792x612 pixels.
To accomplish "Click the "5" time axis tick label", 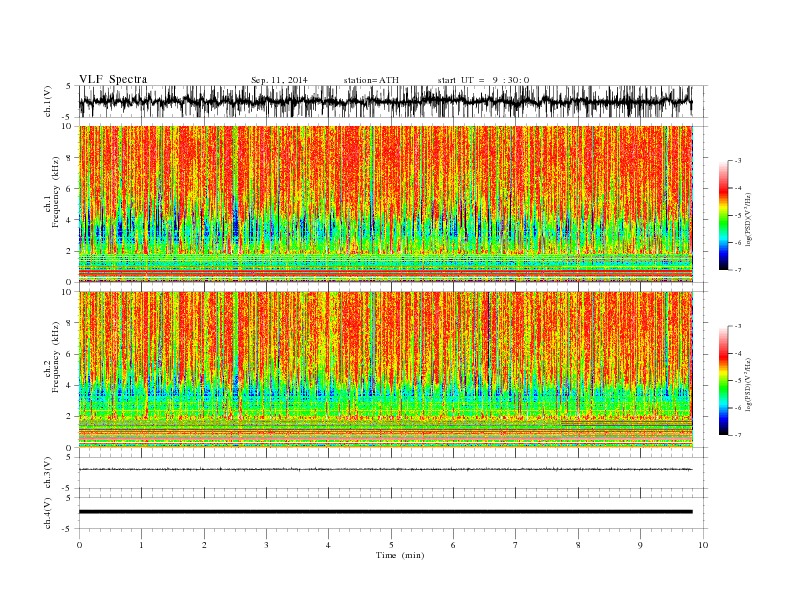I will tap(391, 545).
